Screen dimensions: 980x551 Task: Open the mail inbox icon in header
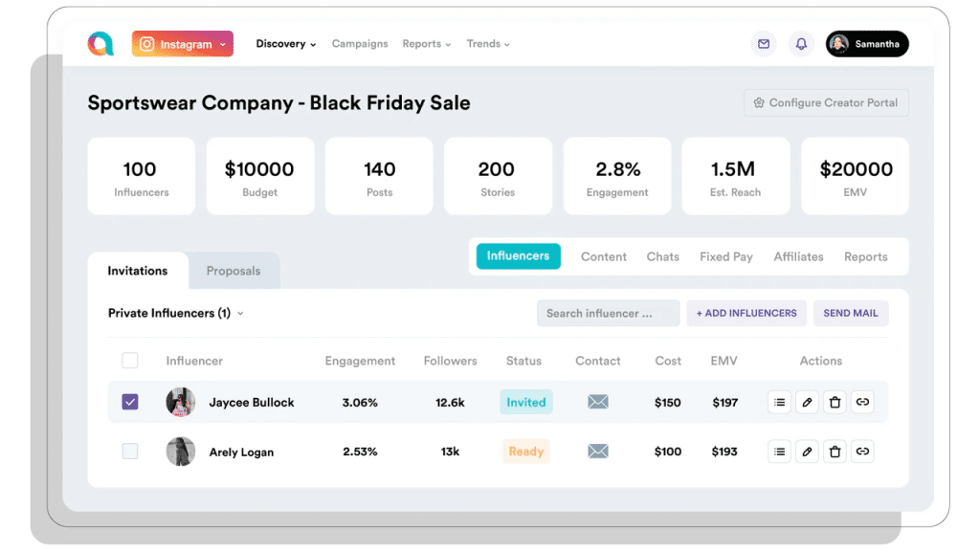point(764,44)
